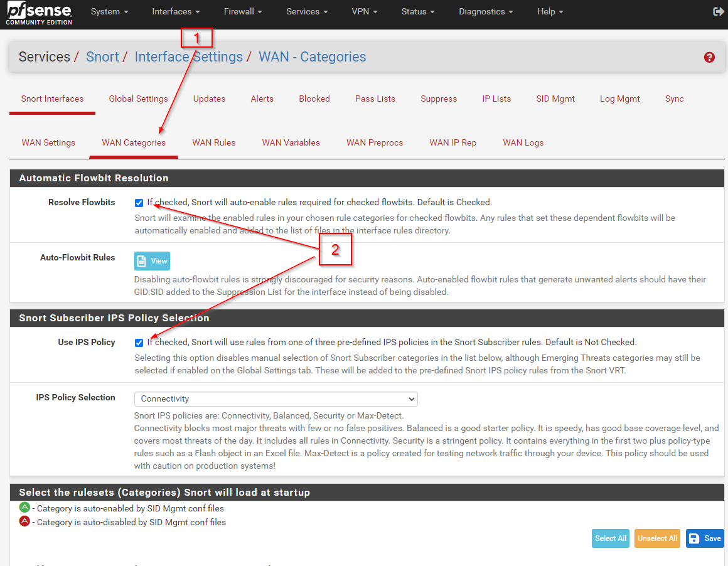Image resolution: width=728 pixels, height=566 pixels.
Task: Switch to the WAN Rules tab
Action: tap(213, 142)
